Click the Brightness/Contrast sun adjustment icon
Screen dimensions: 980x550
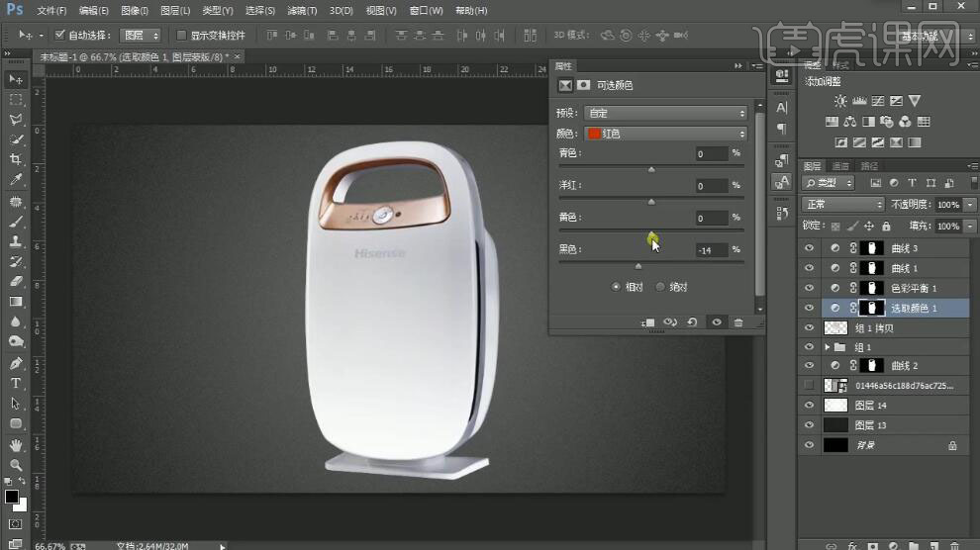[x=840, y=101]
